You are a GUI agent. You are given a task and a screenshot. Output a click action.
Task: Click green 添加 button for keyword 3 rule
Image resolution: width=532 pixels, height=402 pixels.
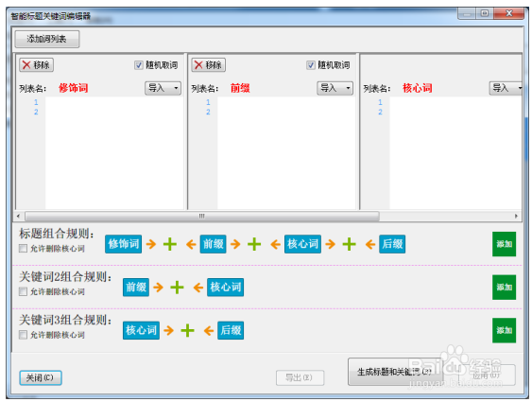(505, 330)
